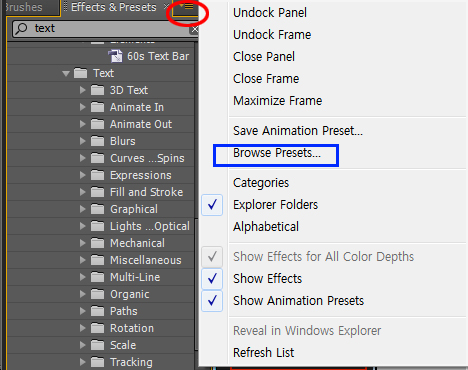Click the Organic folder icon
Image resolution: width=468 pixels, height=370 pixels.
point(97,294)
